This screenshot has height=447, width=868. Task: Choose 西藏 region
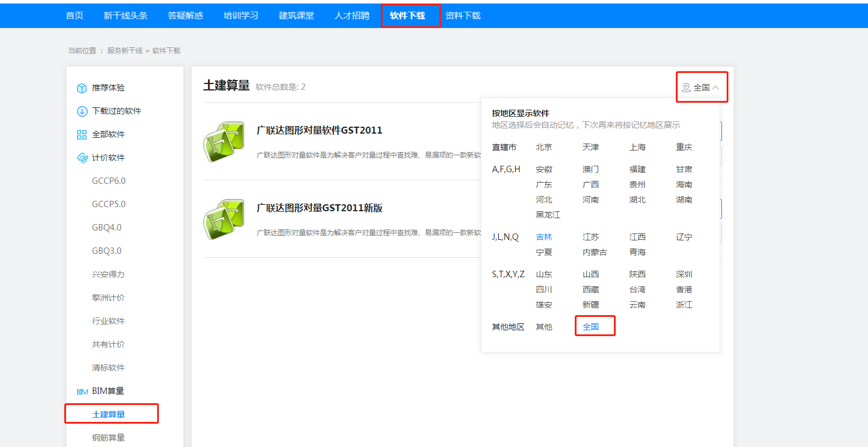(591, 289)
